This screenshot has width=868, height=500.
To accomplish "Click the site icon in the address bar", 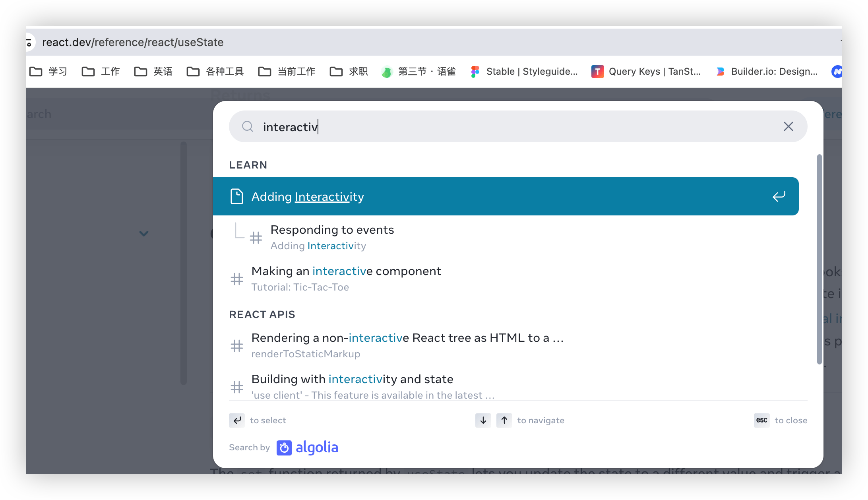I will (x=29, y=42).
